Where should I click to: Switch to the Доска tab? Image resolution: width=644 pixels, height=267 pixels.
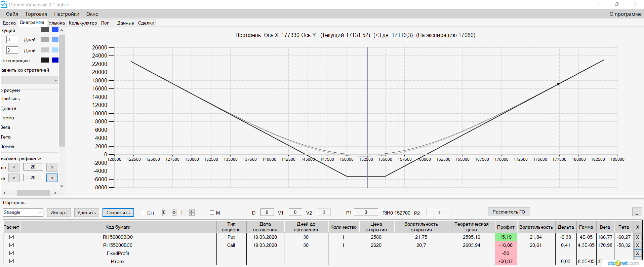click(x=9, y=23)
